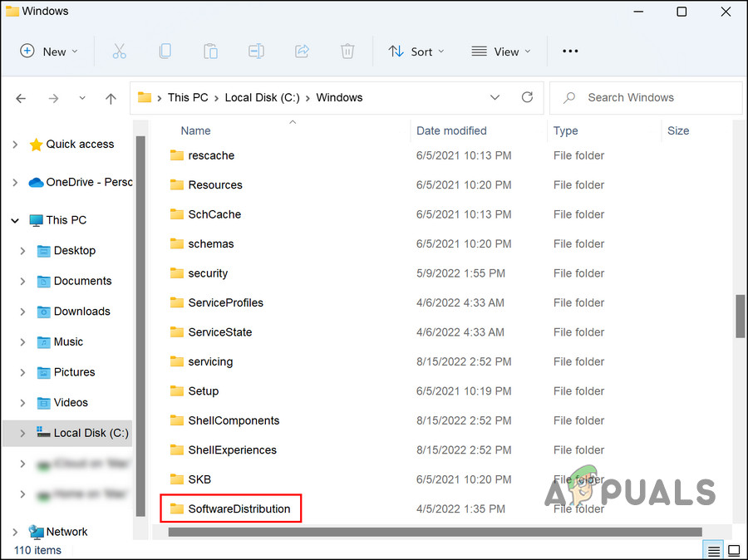Viewport: 748px width, 560px height.
Task: Sort by the Name column header
Action: [x=195, y=130]
